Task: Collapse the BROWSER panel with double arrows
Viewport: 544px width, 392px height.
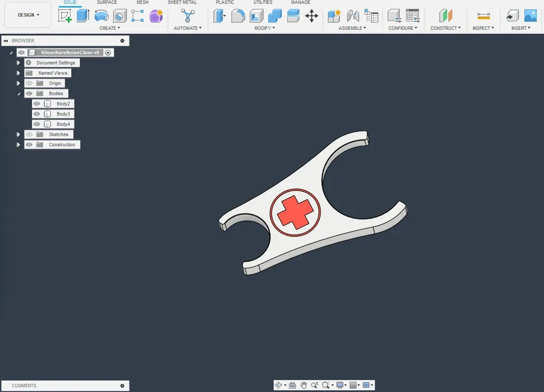Action: coord(5,41)
